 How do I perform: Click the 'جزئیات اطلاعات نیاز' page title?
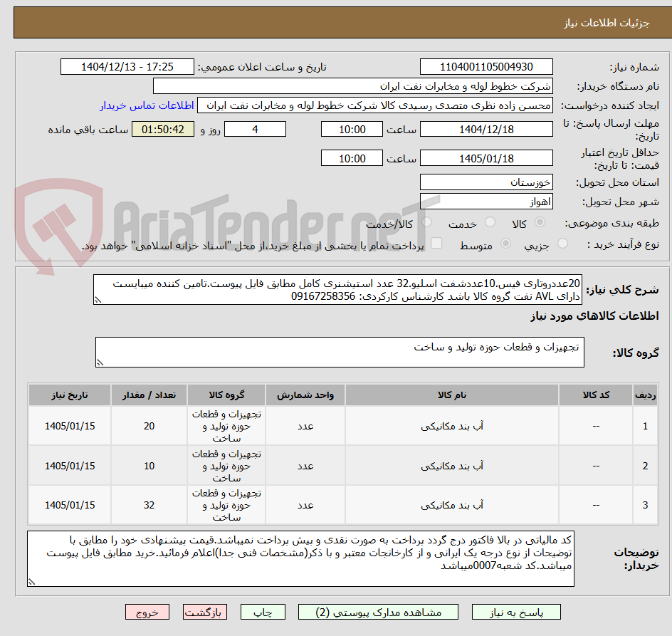click(607, 23)
